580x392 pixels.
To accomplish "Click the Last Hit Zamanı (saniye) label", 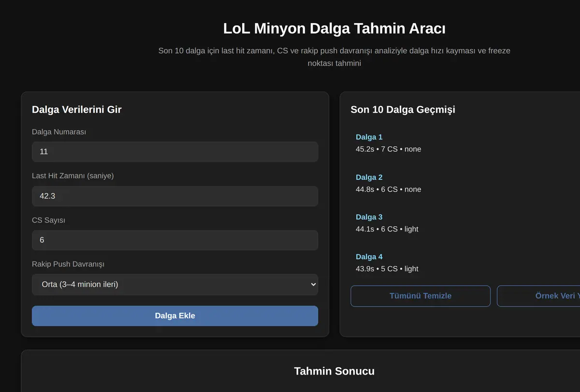I will (x=73, y=176).
